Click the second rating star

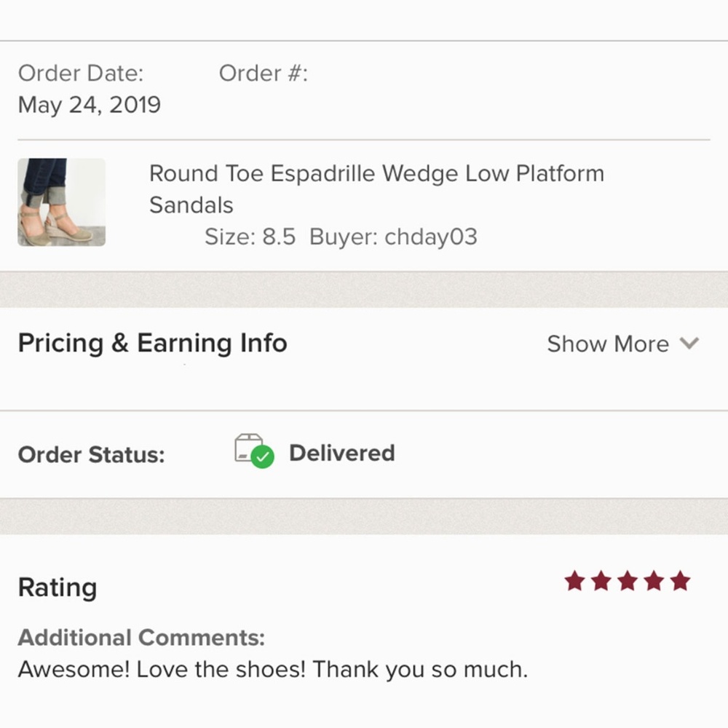[x=601, y=581]
